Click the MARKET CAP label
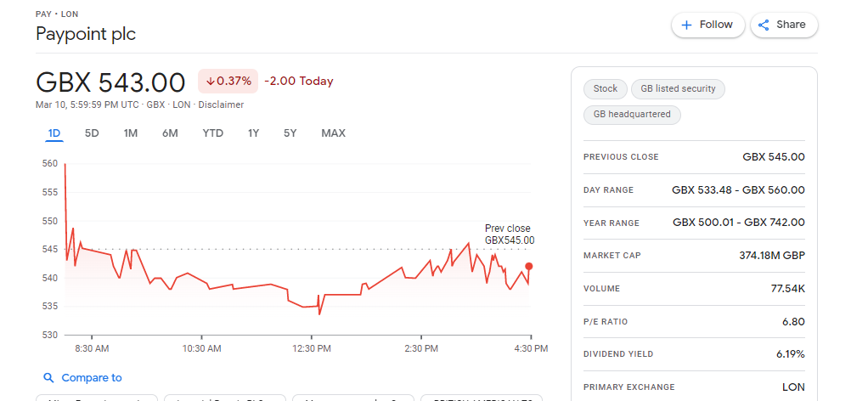The width and height of the screenshot is (868, 401). [612, 256]
